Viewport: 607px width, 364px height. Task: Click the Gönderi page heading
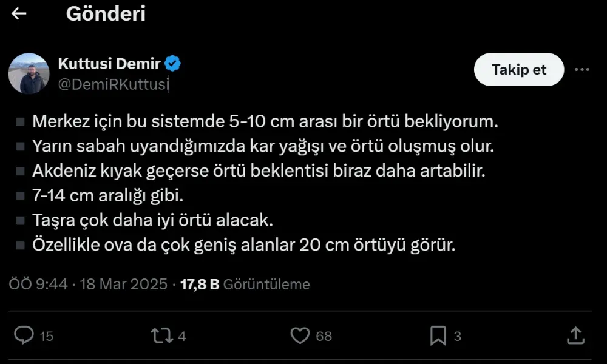pos(106,13)
